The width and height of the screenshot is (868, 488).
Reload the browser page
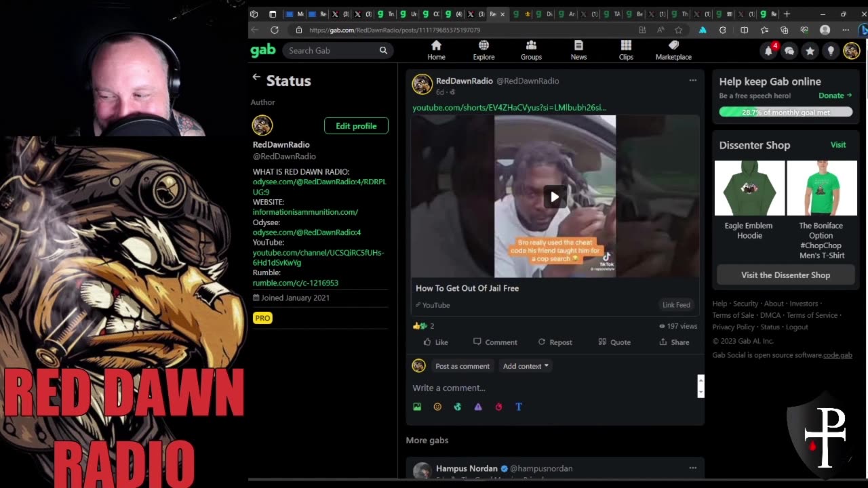point(275,30)
